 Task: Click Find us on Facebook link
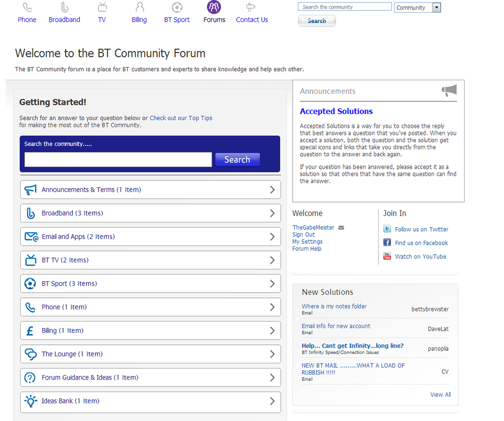[x=421, y=243]
